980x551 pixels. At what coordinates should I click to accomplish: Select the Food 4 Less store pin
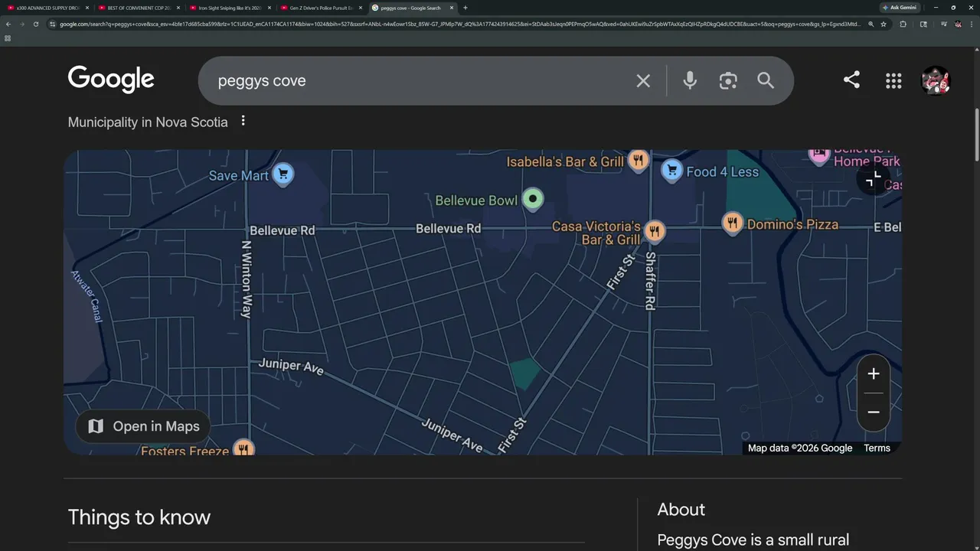[671, 170]
